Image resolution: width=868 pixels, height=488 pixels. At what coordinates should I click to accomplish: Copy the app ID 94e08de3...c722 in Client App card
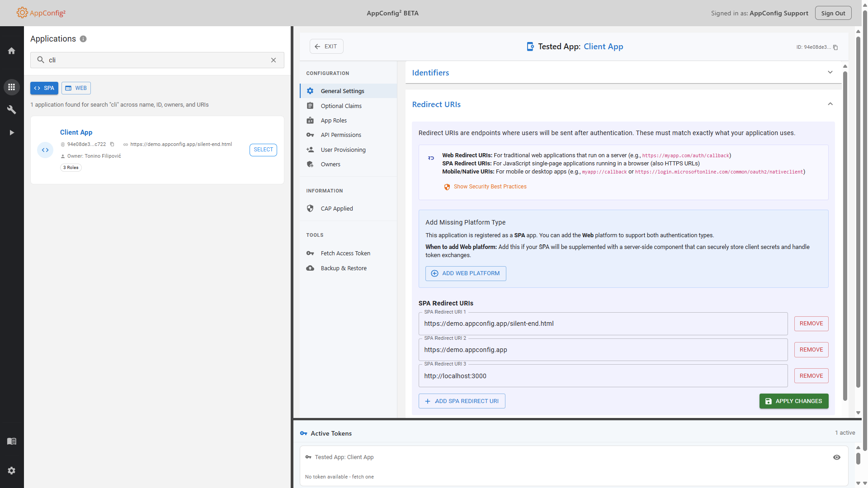(x=112, y=144)
